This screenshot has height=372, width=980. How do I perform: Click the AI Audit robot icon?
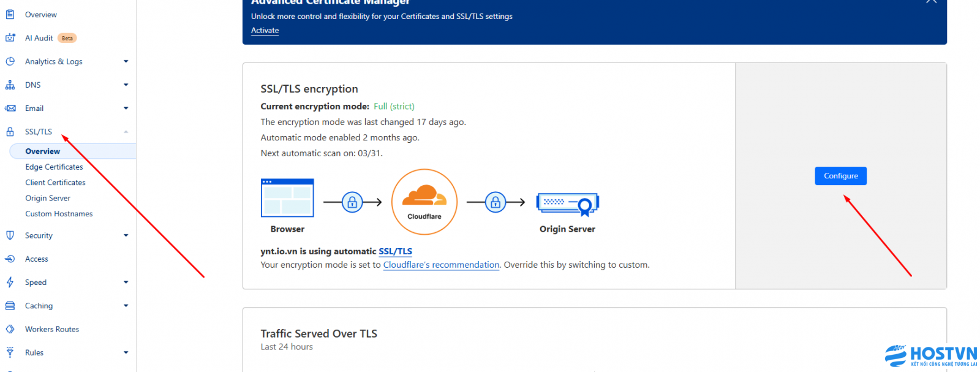tap(10, 38)
